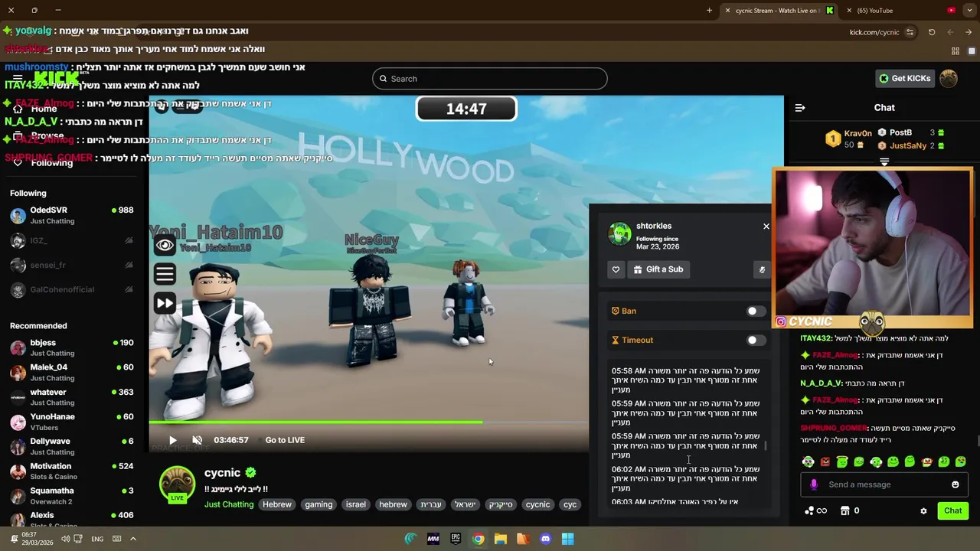Open YunoHanae from Recommended channels
The image size is (980, 551).
pos(73,422)
